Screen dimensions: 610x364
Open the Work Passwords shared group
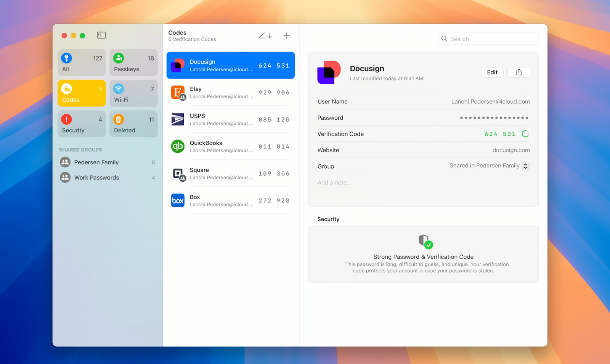click(108, 178)
